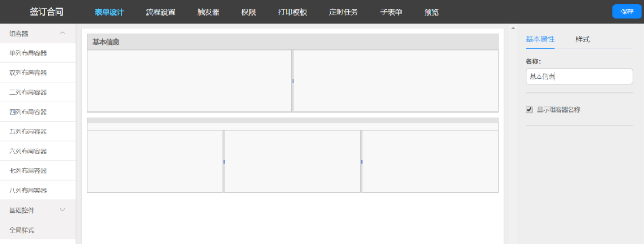Click the column divider in 基本信息 container
This screenshot has width=644, height=244.
click(x=292, y=81)
